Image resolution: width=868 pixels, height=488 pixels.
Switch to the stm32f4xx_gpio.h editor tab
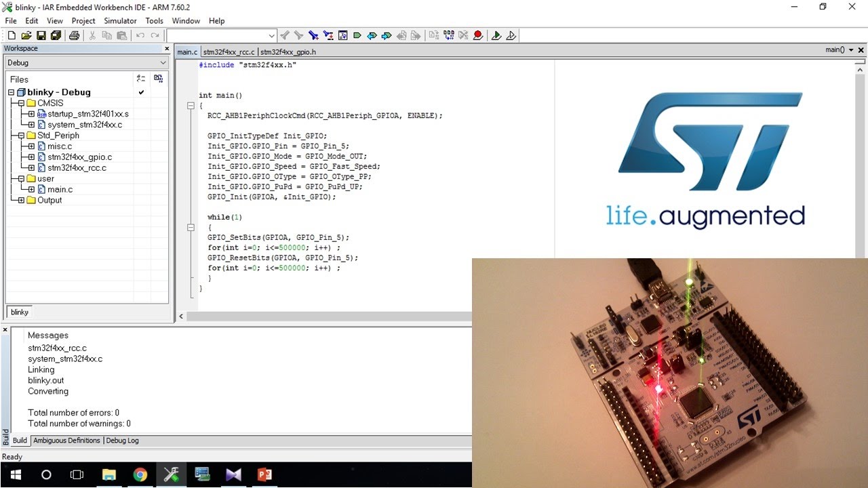[x=288, y=52]
